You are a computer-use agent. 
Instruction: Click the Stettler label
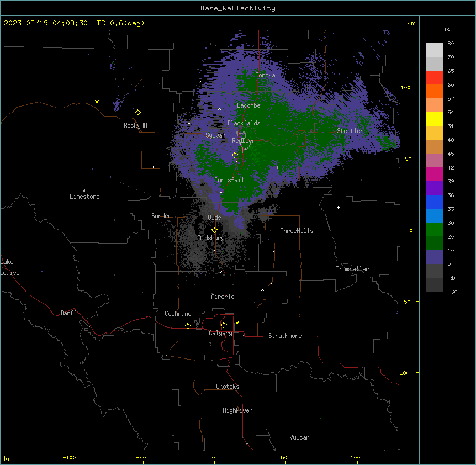pos(350,131)
